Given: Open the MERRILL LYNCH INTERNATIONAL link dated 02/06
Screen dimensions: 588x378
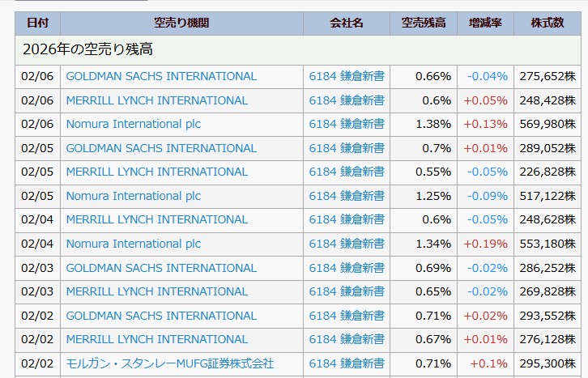Looking at the screenshot, I should (x=156, y=100).
